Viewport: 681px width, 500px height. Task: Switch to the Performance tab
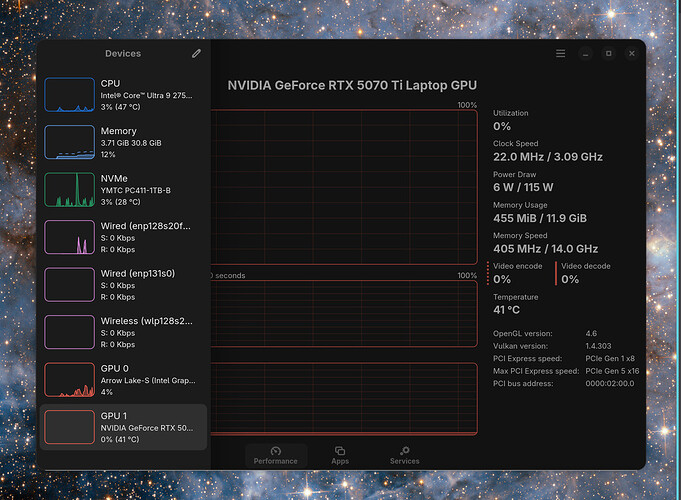tap(276, 456)
